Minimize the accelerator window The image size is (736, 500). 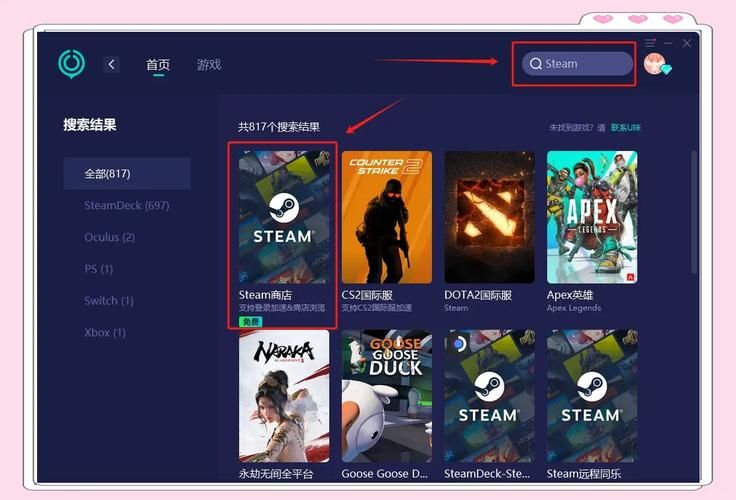coord(668,43)
